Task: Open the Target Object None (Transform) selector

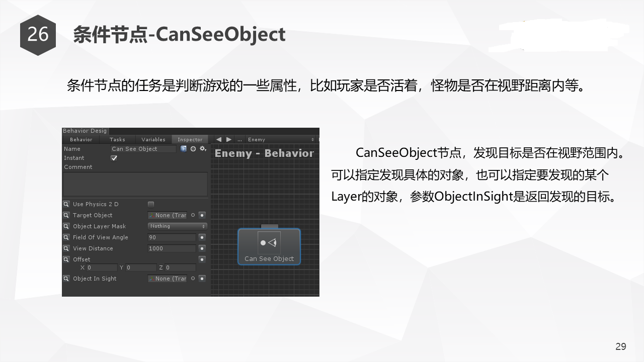Action: point(168,215)
